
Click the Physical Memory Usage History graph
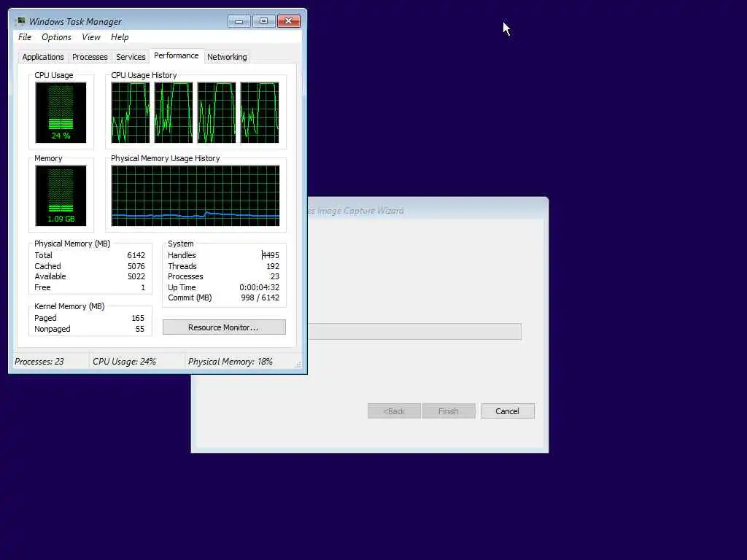[196, 195]
